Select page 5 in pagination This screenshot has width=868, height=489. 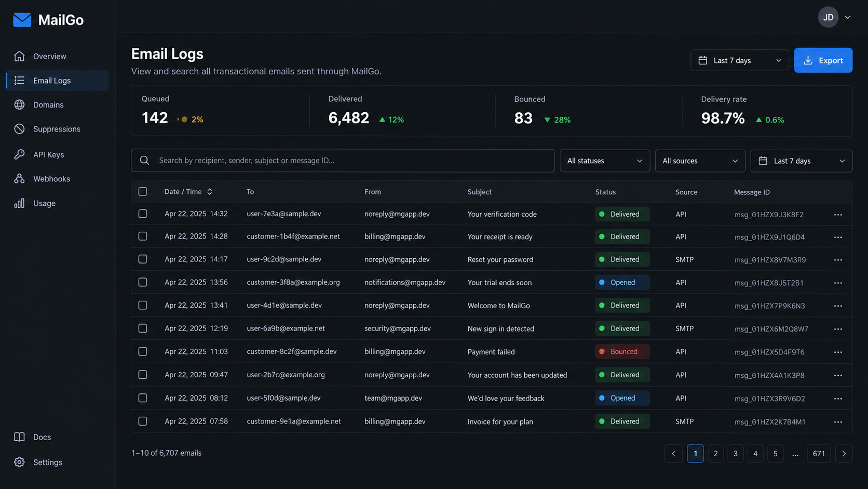(775, 454)
